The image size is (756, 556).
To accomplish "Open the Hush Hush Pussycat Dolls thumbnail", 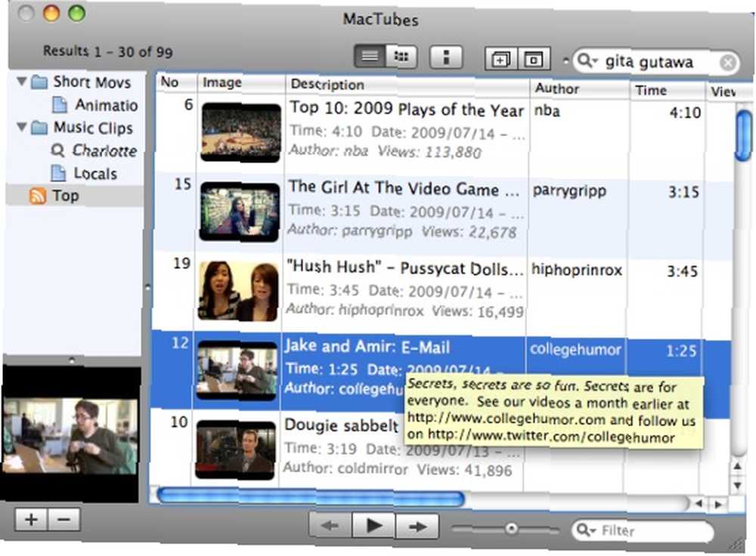I will click(238, 291).
